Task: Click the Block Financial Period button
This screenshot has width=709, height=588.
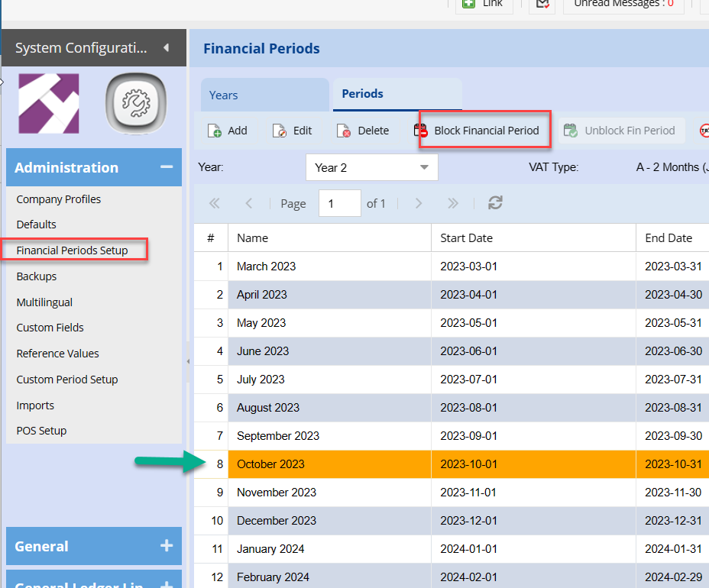Action: pos(485,131)
